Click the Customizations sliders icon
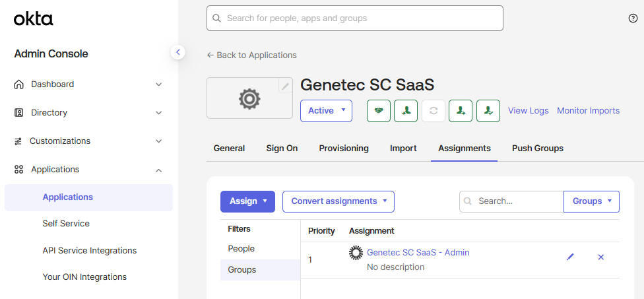 point(18,141)
